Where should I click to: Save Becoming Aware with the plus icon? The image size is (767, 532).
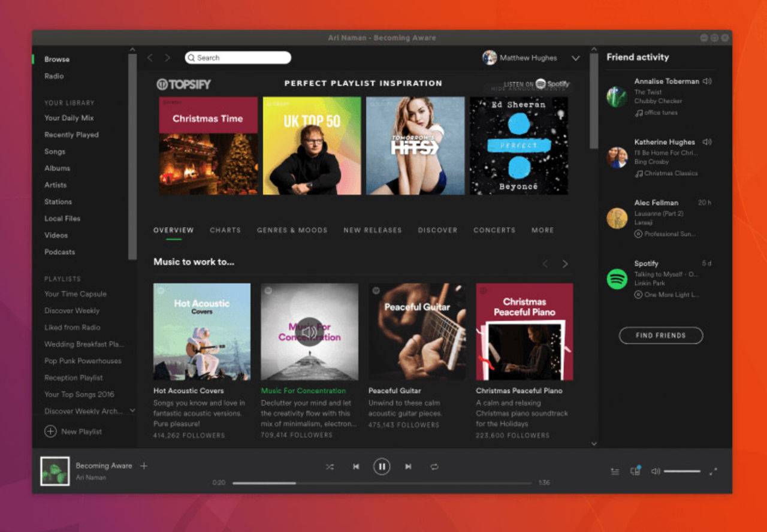[x=143, y=465]
